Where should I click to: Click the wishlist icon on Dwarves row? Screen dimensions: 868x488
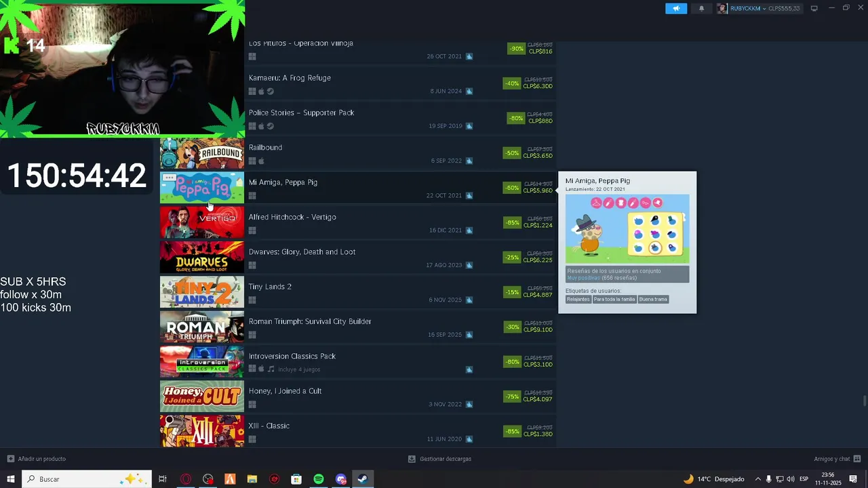[469, 265]
